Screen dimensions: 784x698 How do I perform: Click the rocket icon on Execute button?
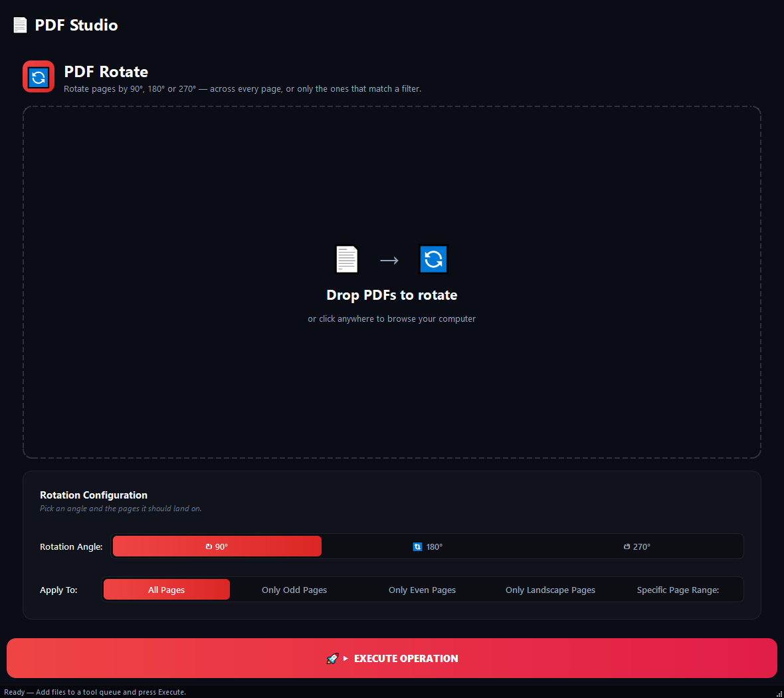point(332,659)
